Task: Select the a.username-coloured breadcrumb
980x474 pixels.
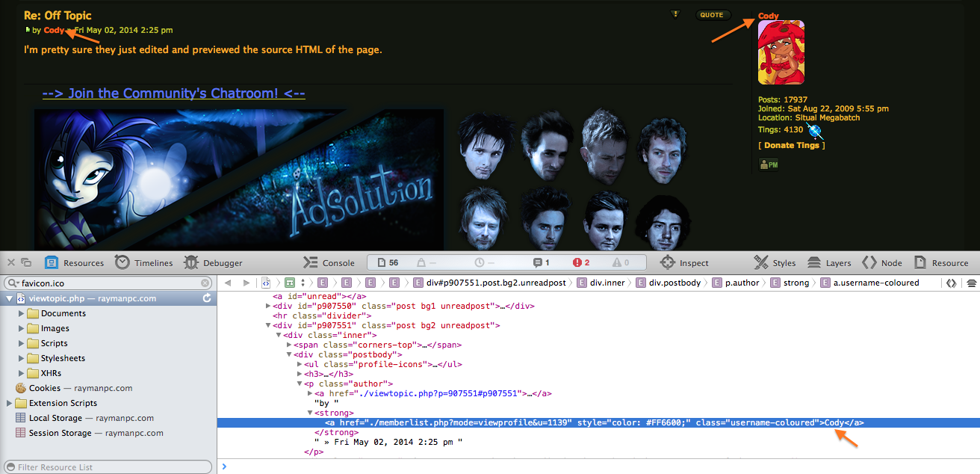Action: 870,283
